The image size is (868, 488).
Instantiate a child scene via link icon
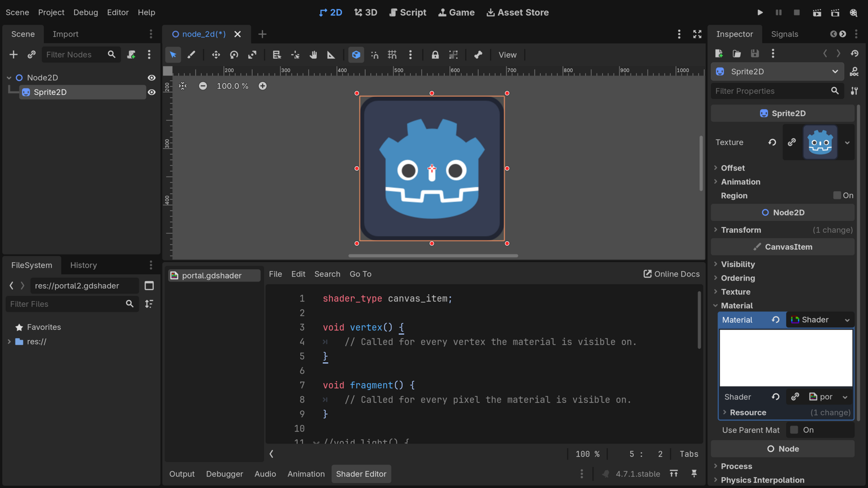31,55
